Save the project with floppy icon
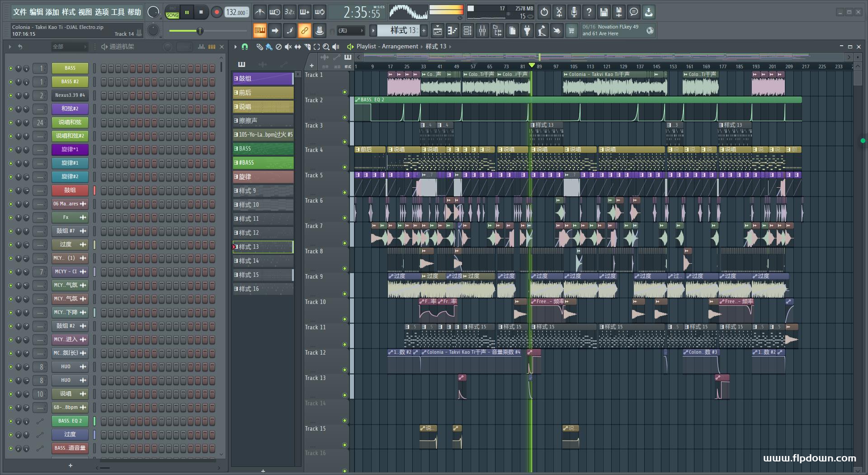This screenshot has width=868, height=475. coord(604,12)
